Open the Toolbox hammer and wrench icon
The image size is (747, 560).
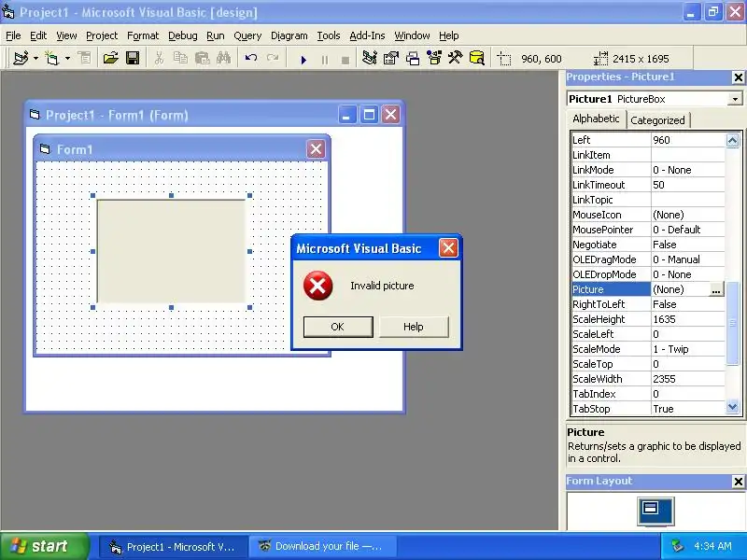click(x=455, y=58)
